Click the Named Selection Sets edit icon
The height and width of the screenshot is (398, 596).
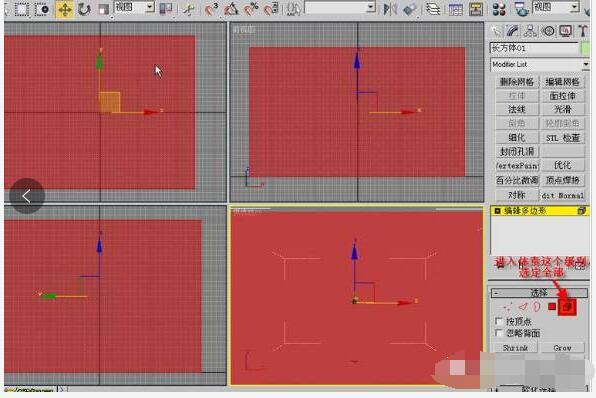pos(293,9)
